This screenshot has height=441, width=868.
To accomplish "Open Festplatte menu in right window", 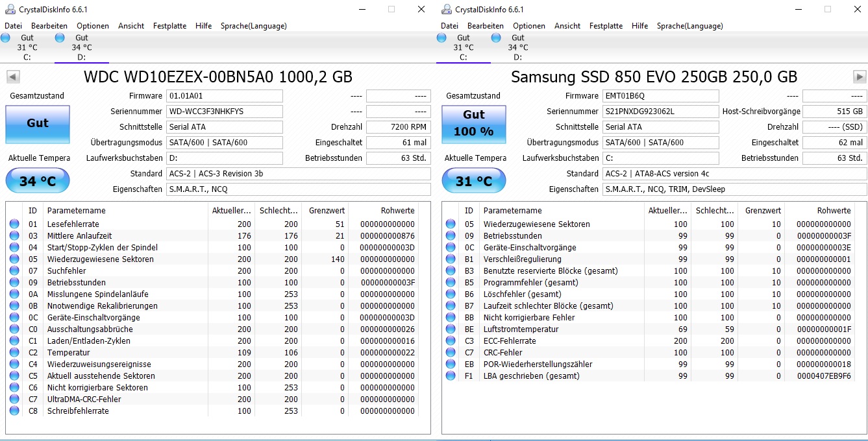I will tap(606, 26).
